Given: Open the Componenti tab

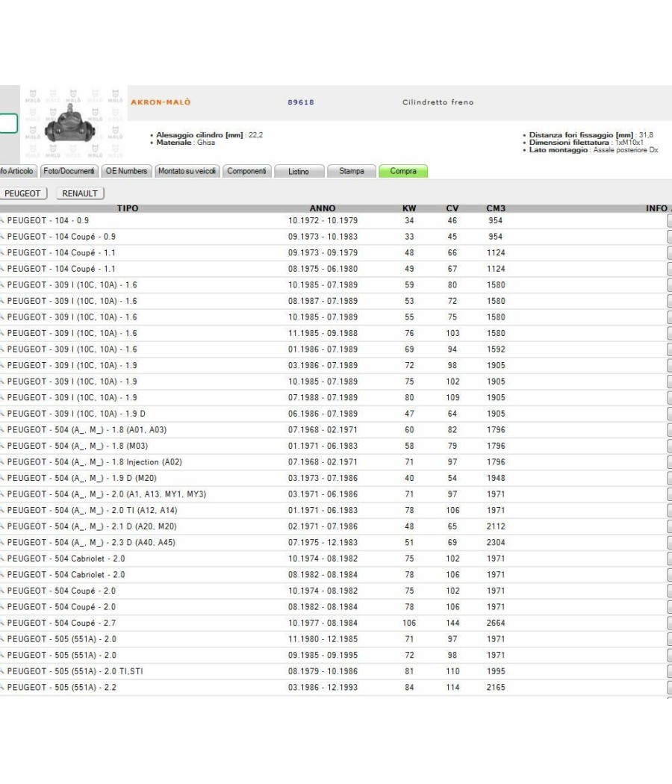Looking at the screenshot, I should pyautogui.click(x=247, y=171).
